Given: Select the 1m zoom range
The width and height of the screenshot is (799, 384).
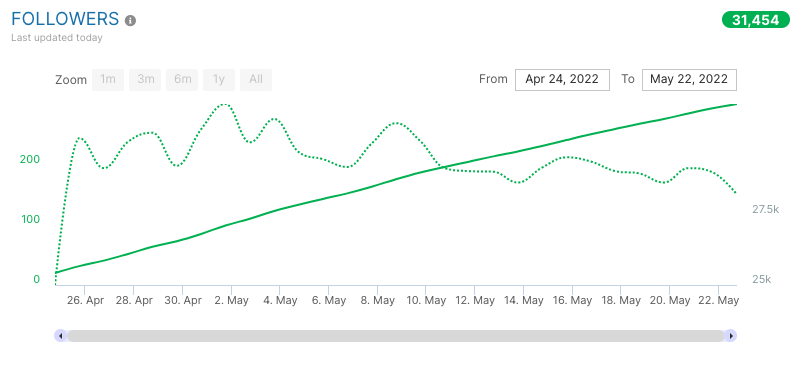Looking at the screenshot, I should click(108, 80).
